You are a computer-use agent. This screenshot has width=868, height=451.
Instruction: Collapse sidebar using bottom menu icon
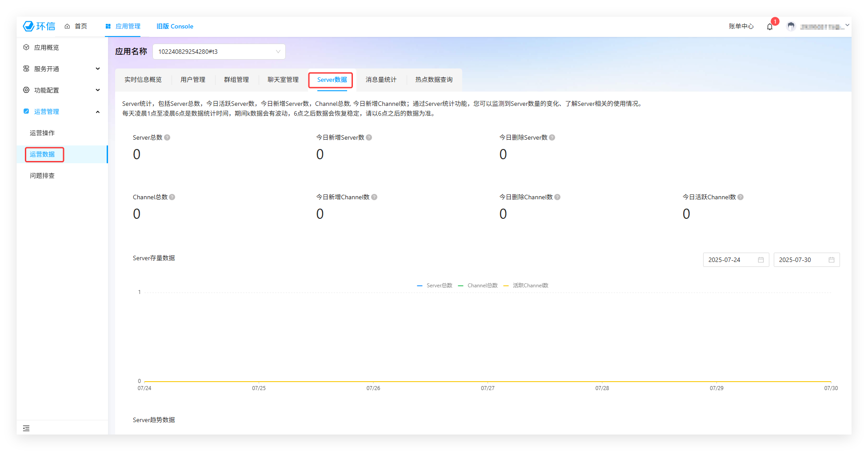tap(26, 428)
